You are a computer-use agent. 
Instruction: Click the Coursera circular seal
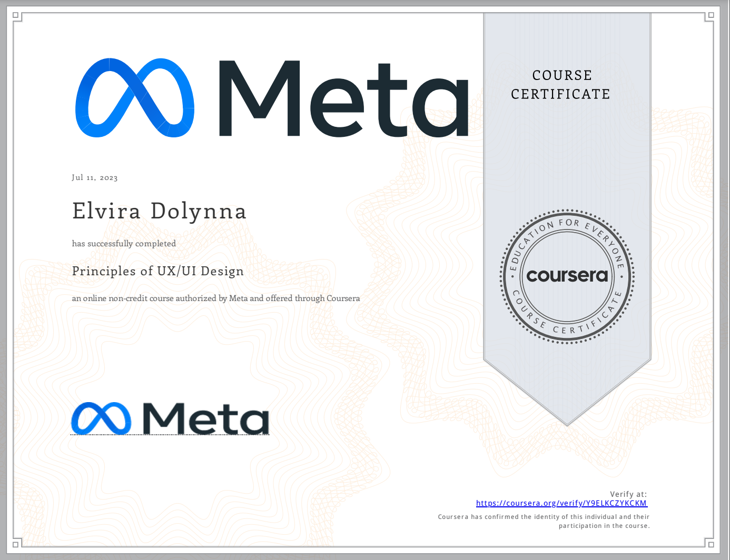click(x=567, y=276)
